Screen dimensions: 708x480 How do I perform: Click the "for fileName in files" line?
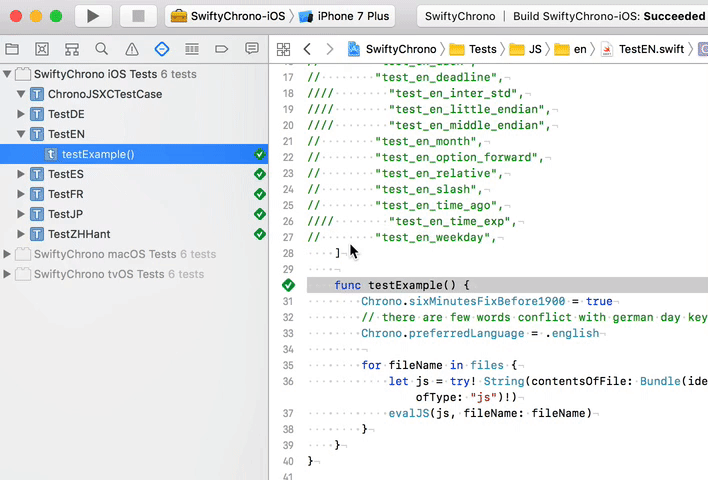coord(439,365)
